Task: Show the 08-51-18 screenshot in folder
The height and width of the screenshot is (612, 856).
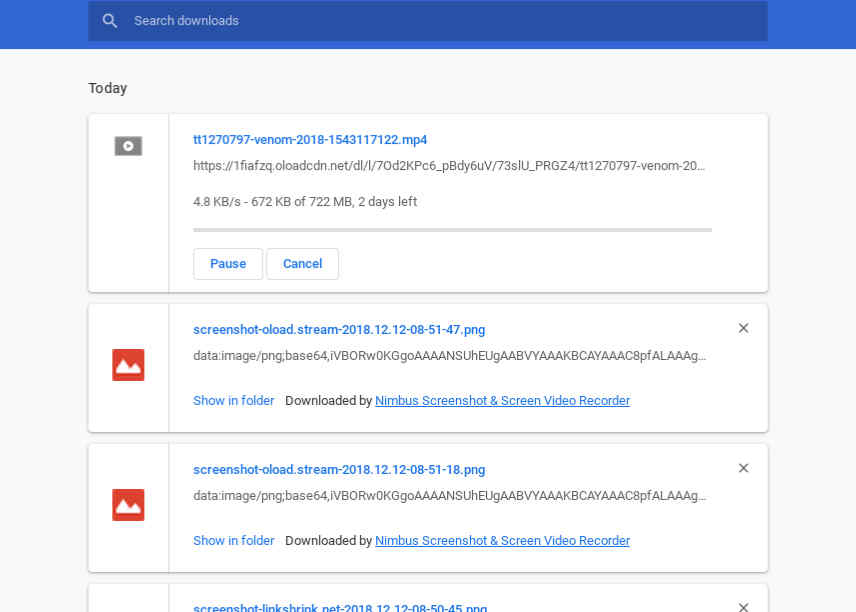Action: click(x=233, y=541)
